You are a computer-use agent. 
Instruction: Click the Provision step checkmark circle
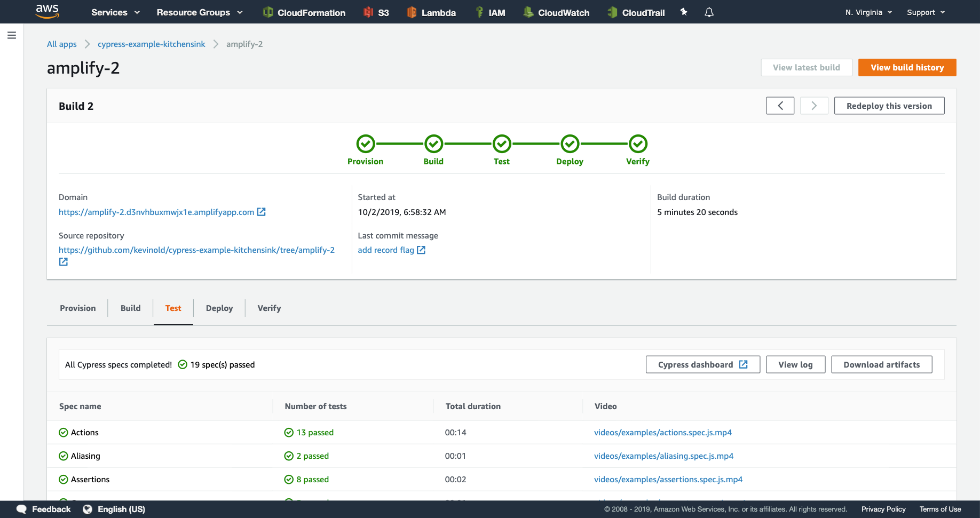click(x=366, y=144)
